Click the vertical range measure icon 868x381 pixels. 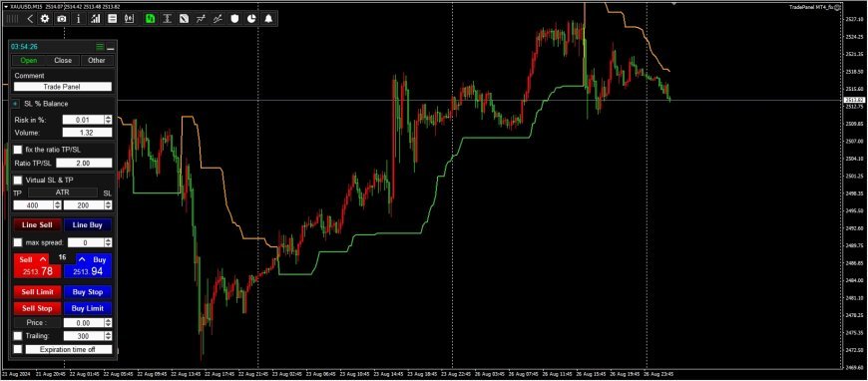tap(167, 19)
